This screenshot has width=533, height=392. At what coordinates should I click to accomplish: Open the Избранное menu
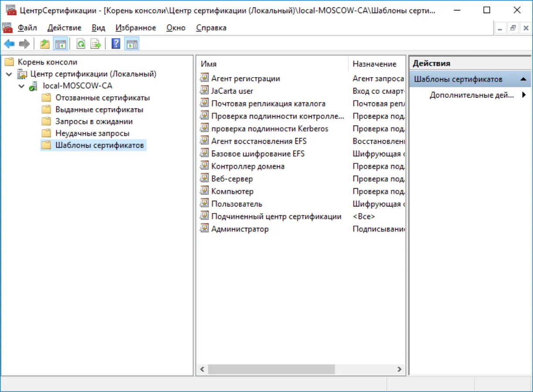point(136,28)
